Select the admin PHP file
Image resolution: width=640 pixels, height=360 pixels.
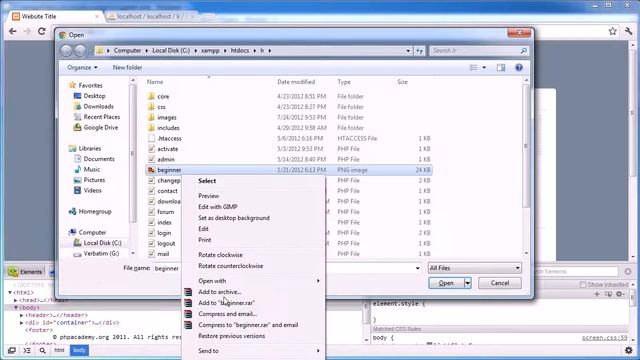pyautogui.click(x=166, y=160)
